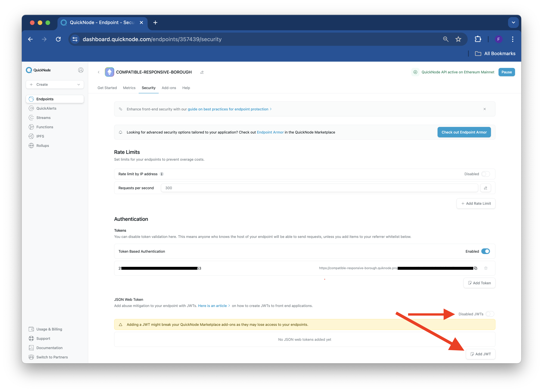
Task: Click the bell icon in Endpoint Armor banner
Action: point(121,132)
